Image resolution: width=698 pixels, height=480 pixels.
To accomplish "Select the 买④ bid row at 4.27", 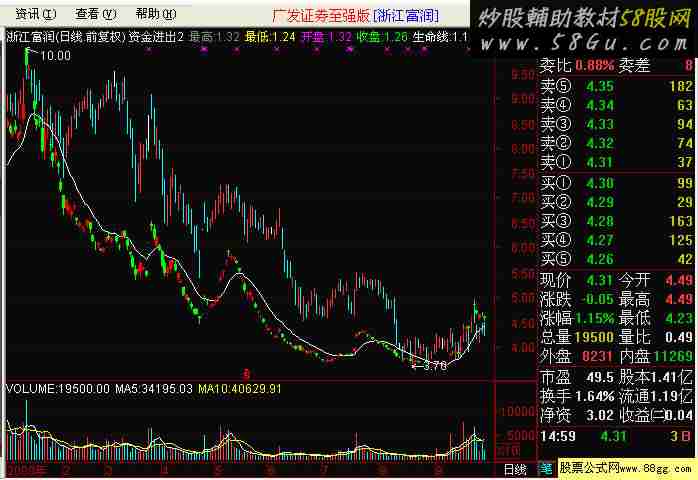I will [617, 240].
